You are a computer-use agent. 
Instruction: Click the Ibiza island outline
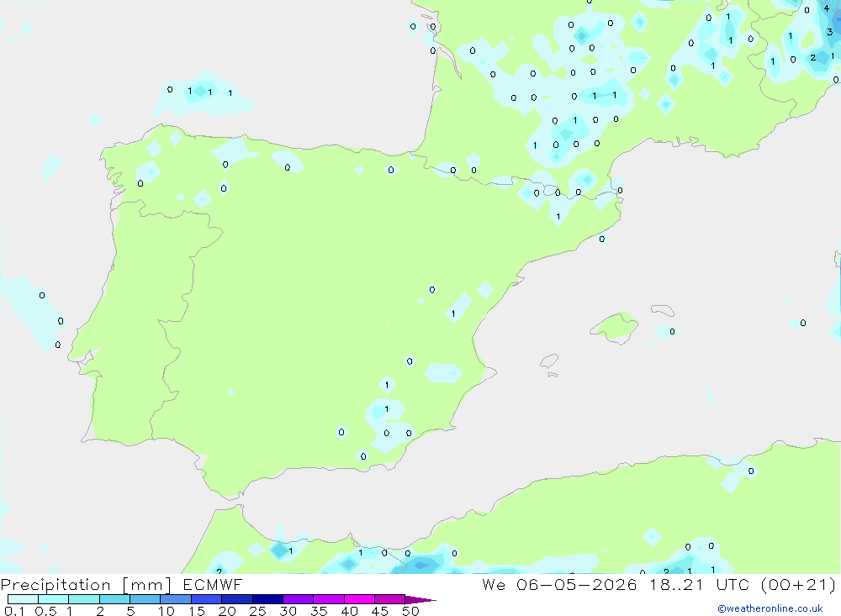[x=549, y=361]
